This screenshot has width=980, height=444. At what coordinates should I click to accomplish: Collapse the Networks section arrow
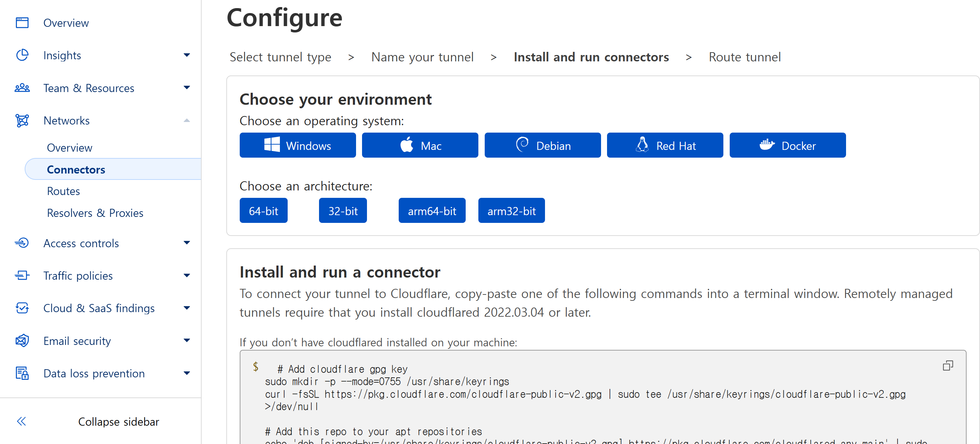[186, 121]
